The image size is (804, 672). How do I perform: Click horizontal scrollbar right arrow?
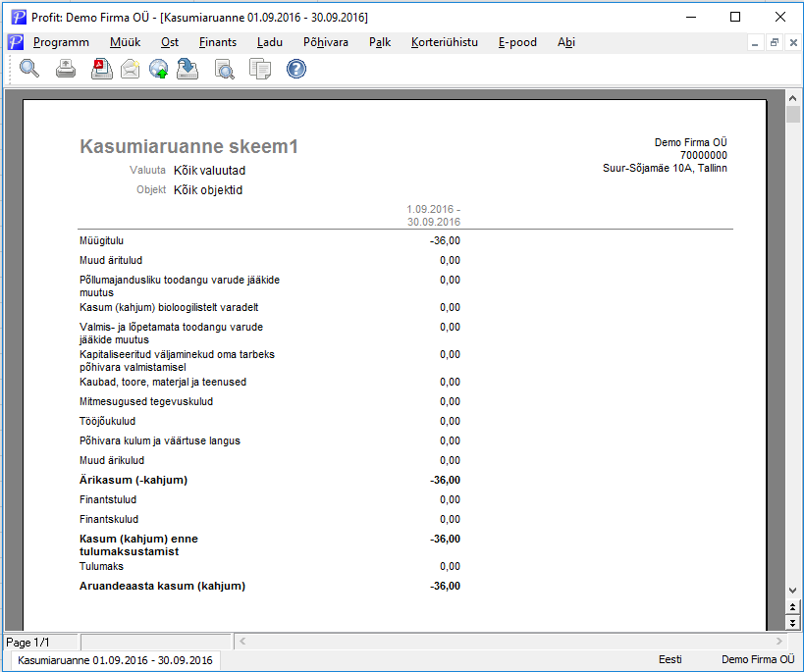pos(778,642)
